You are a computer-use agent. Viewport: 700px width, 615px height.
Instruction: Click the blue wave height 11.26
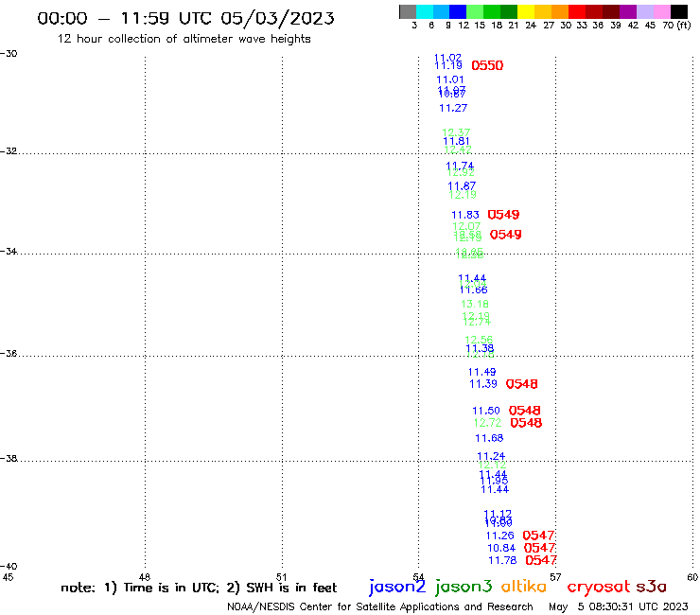tap(500, 536)
